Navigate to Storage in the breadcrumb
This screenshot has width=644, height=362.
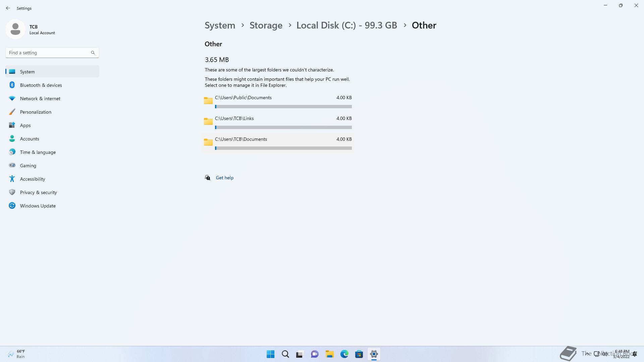266,25
